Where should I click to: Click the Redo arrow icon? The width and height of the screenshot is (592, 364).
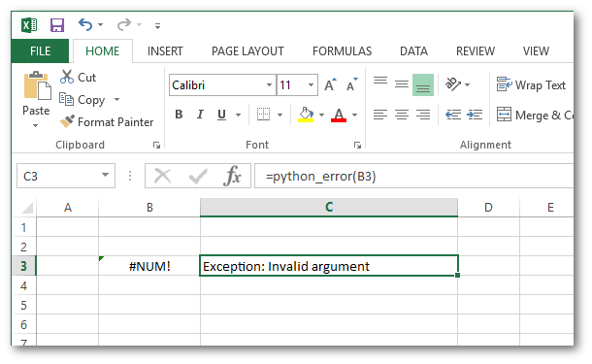124,25
